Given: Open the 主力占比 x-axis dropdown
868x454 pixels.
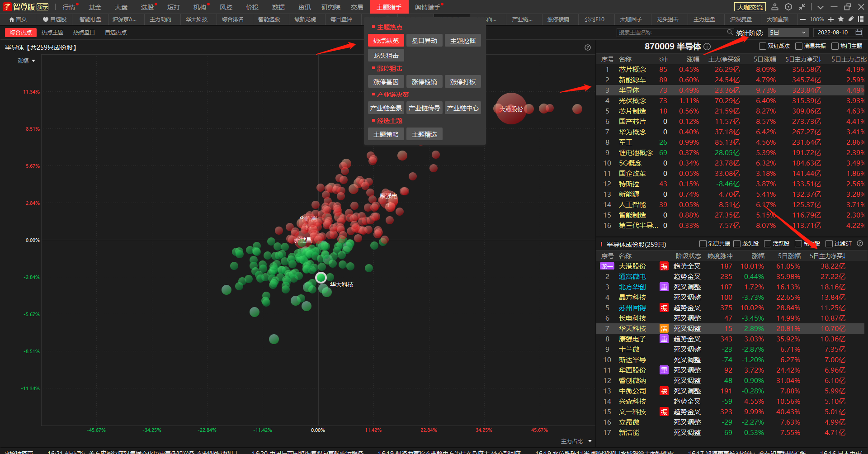Looking at the screenshot, I should pyautogui.click(x=576, y=441).
